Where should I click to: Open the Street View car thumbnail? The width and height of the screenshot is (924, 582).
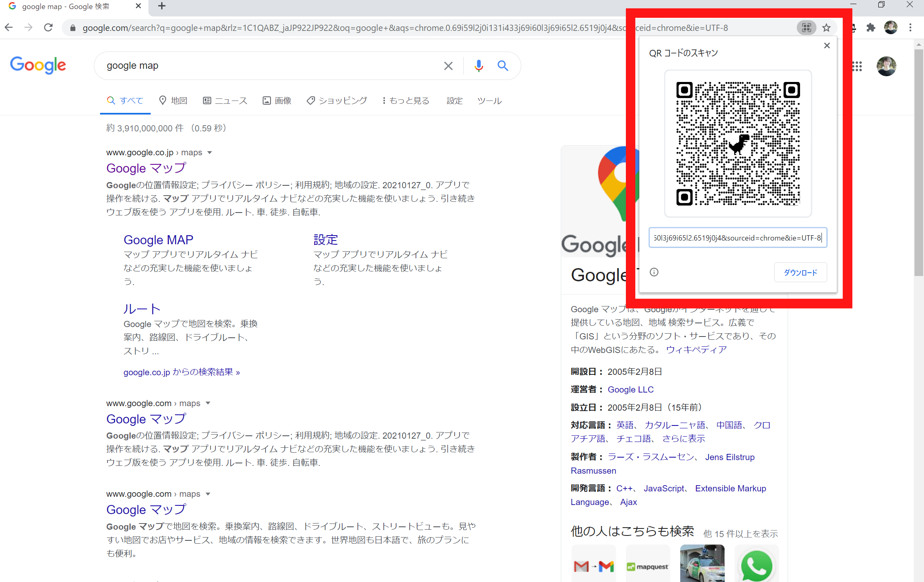click(702, 563)
